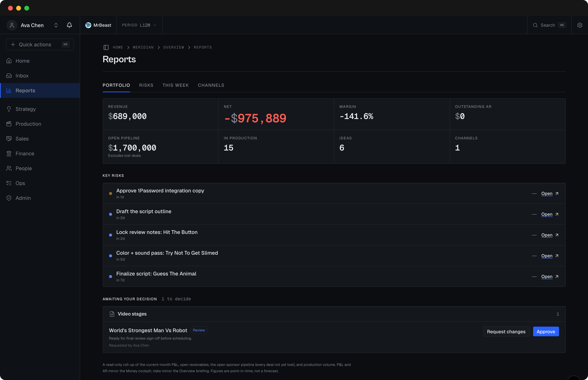This screenshot has height=380, width=588.
Task: Open Sales via the handshake icon
Action: click(9, 139)
